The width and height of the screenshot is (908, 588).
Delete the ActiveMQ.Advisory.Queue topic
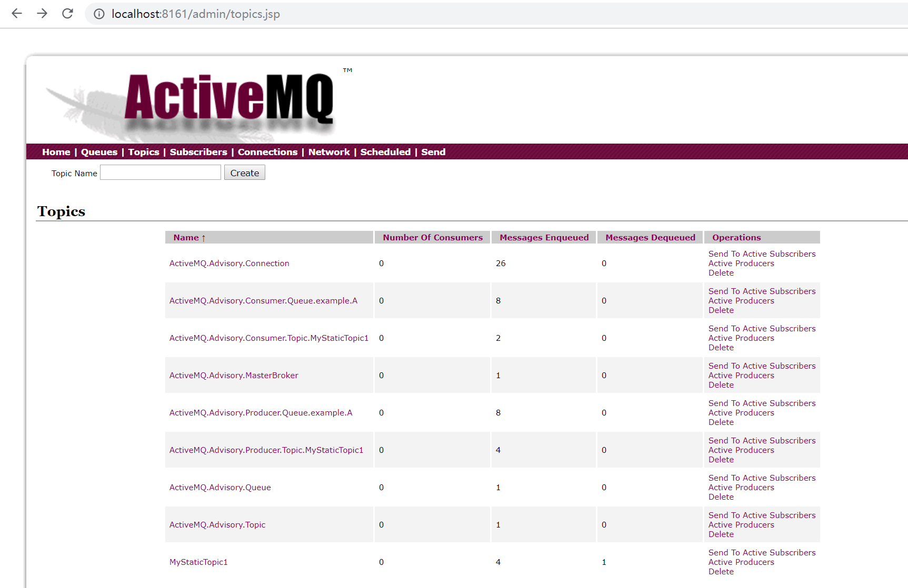(721, 497)
